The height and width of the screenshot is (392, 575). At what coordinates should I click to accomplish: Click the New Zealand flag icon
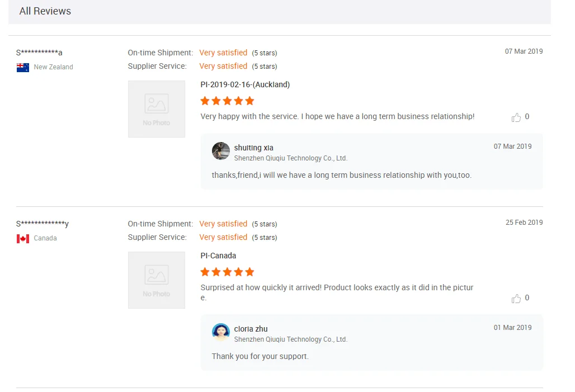pyautogui.click(x=23, y=67)
